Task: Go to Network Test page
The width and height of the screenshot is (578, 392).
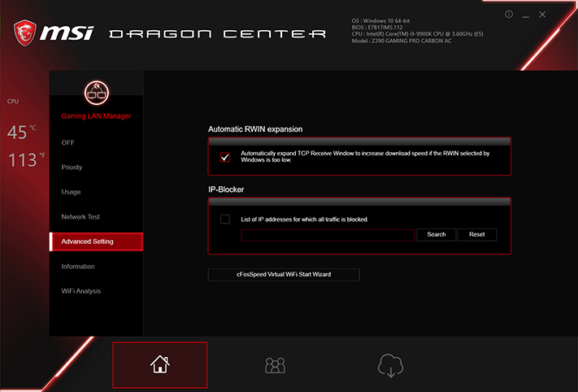Action: pyautogui.click(x=80, y=217)
